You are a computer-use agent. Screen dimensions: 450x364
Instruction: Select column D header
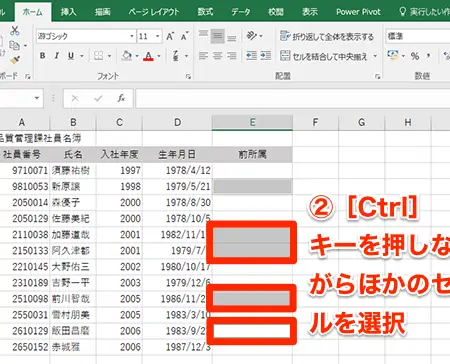pos(177,123)
